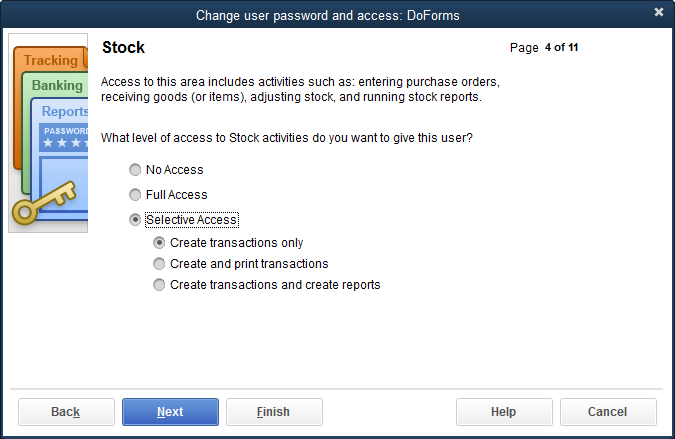The width and height of the screenshot is (675, 439).
Task: Click the Stock page heading
Action: point(124,48)
